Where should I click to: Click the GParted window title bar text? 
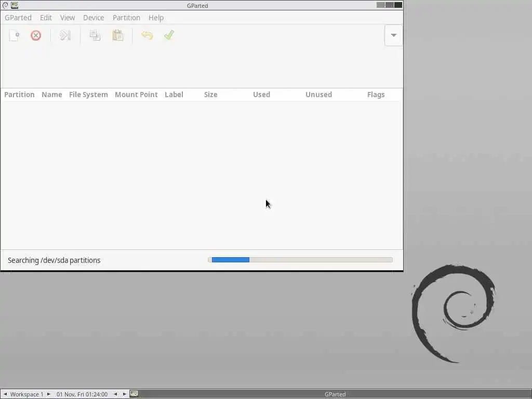197,5
